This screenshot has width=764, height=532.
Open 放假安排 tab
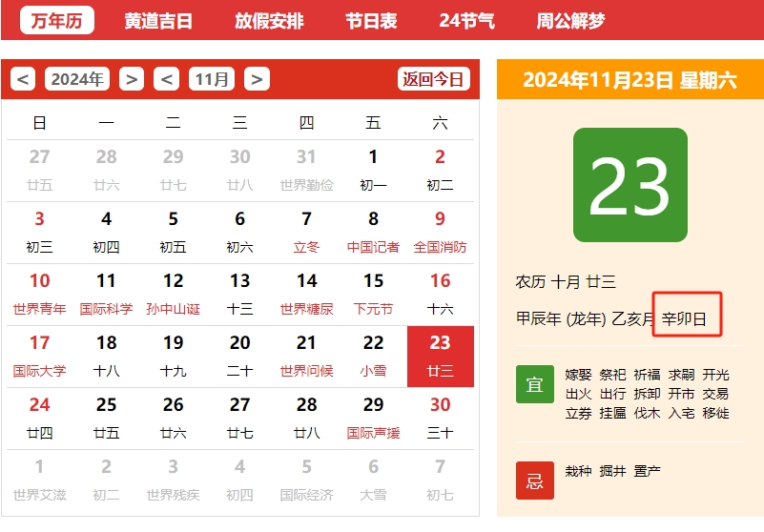[269, 20]
